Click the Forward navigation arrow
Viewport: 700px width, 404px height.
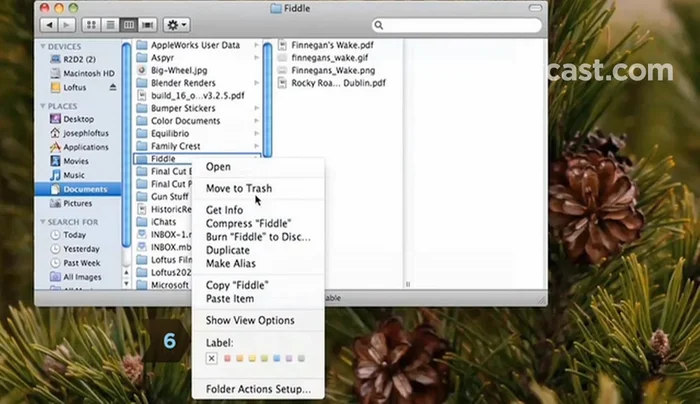tap(66, 24)
